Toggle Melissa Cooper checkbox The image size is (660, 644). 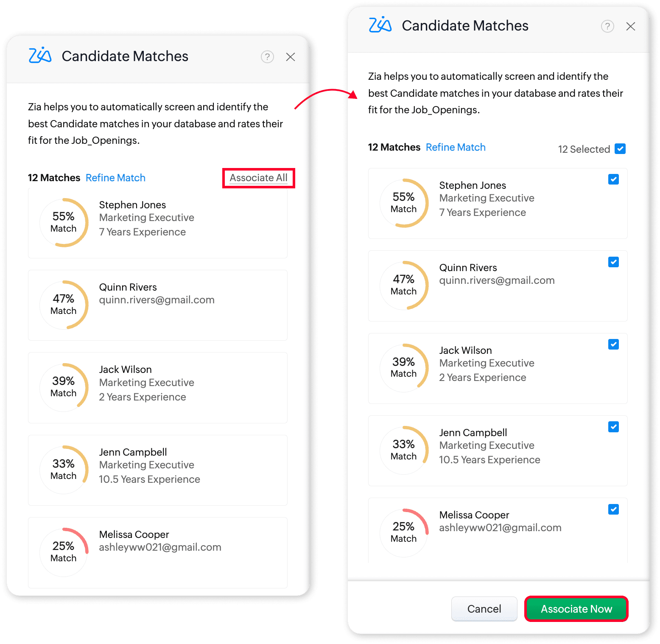613,509
